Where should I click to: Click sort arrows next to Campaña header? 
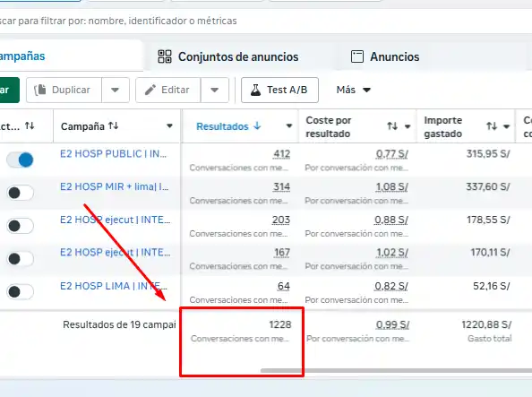coord(114,126)
